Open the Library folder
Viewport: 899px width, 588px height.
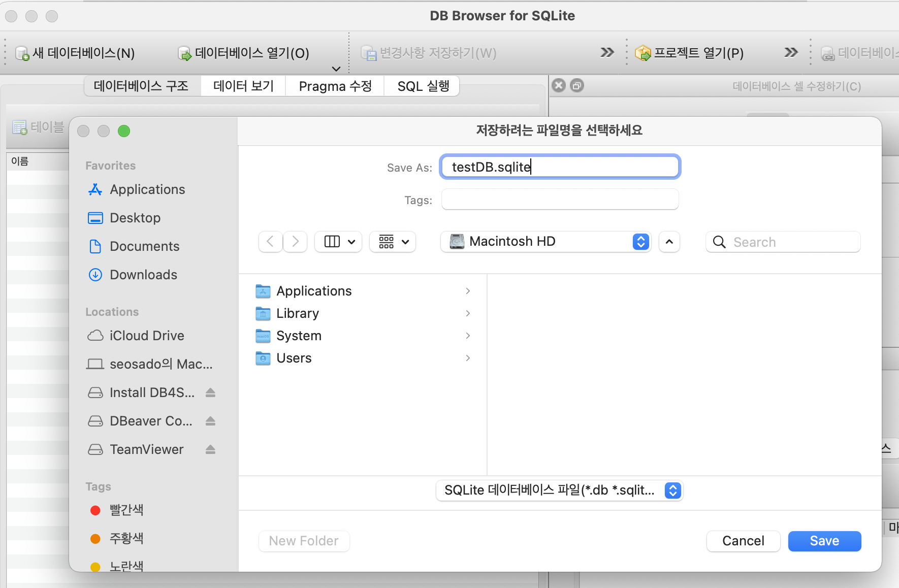coord(298,313)
